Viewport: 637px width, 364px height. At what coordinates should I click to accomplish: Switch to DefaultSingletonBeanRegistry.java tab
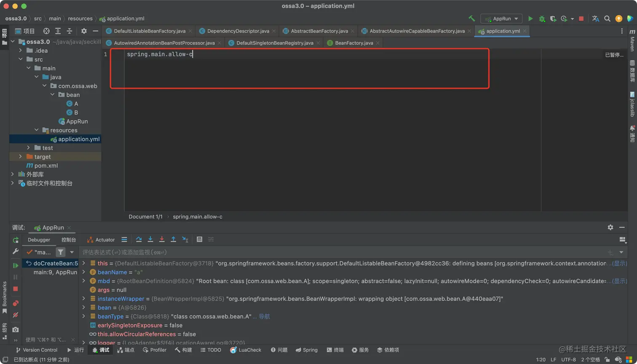tap(275, 43)
